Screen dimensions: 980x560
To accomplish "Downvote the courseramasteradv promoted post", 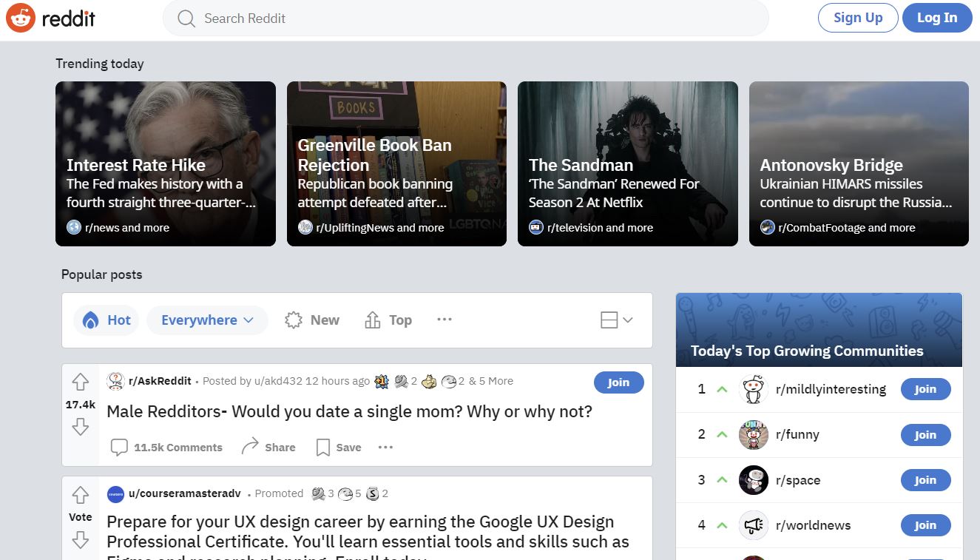I will pyautogui.click(x=80, y=540).
